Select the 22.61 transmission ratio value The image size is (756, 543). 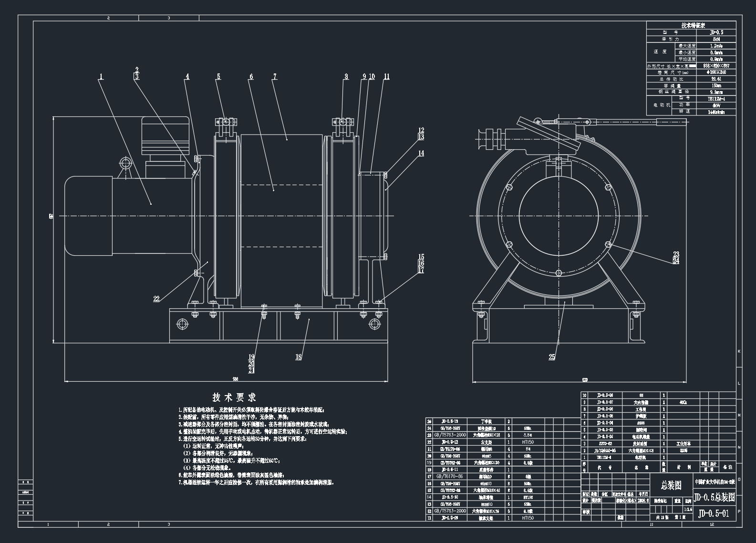click(x=716, y=79)
